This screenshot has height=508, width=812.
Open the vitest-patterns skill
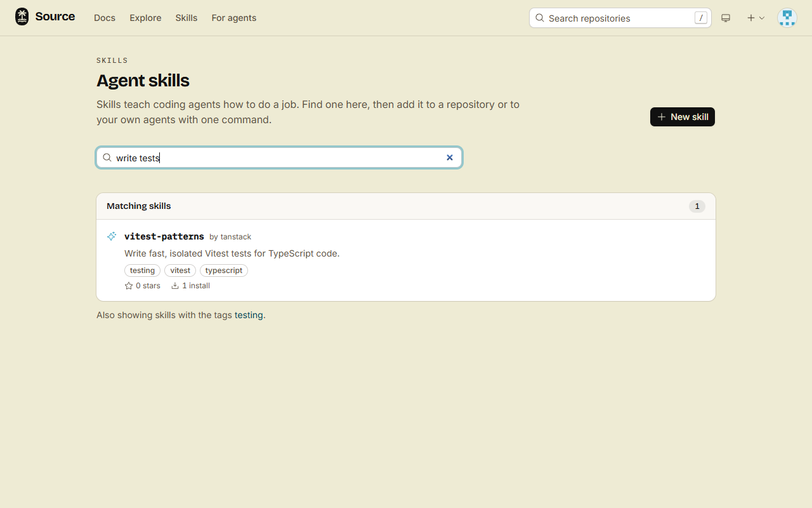[x=164, y=236]
